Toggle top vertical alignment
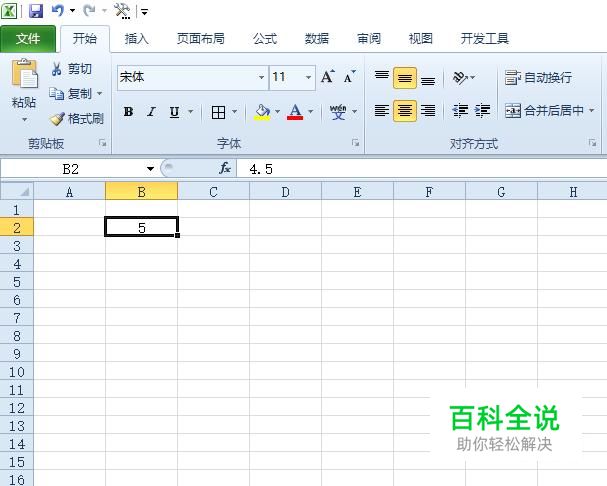The height and width of the screenshot is (486, 607). pyautogui.click(x=382, y=77)
